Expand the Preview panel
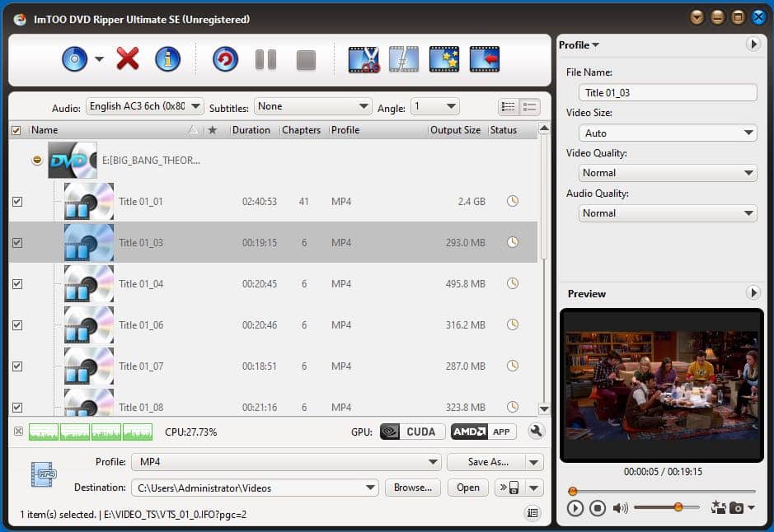Viewport: 774px width, 532px height. click(x=753, y=292)
